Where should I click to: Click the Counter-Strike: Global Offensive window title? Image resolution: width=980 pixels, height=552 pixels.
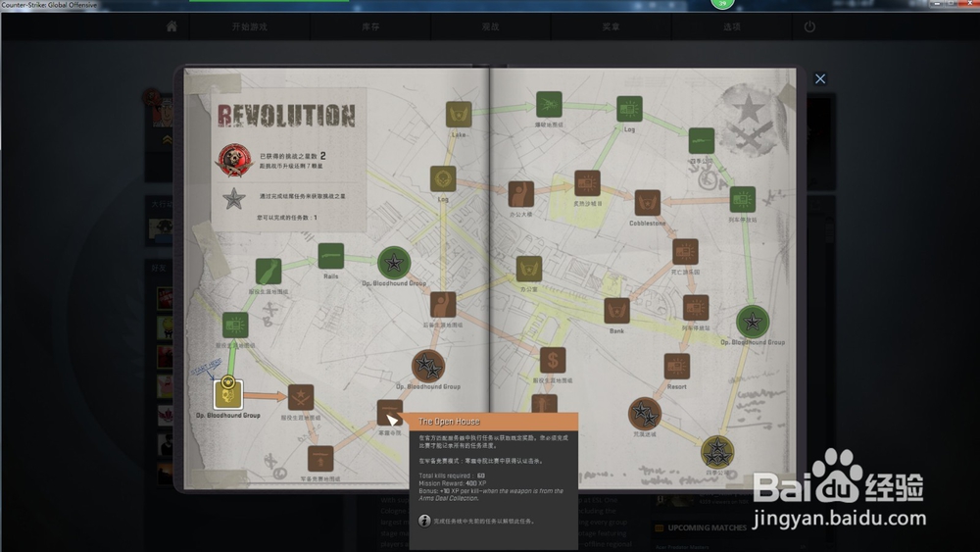click(x=49, y=4)
